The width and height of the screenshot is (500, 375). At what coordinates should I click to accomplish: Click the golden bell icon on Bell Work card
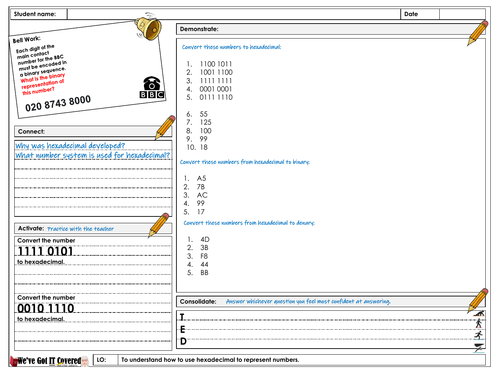(148, 27)
